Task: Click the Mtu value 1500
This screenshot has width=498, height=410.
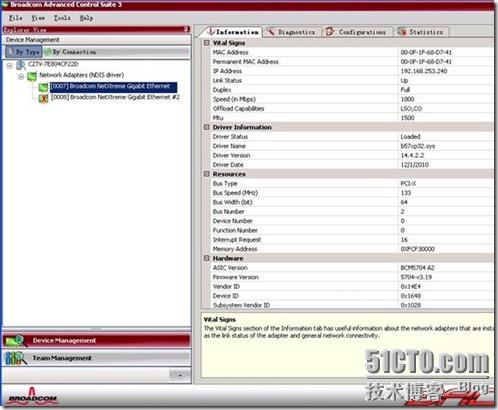Action: pos(407,118)
